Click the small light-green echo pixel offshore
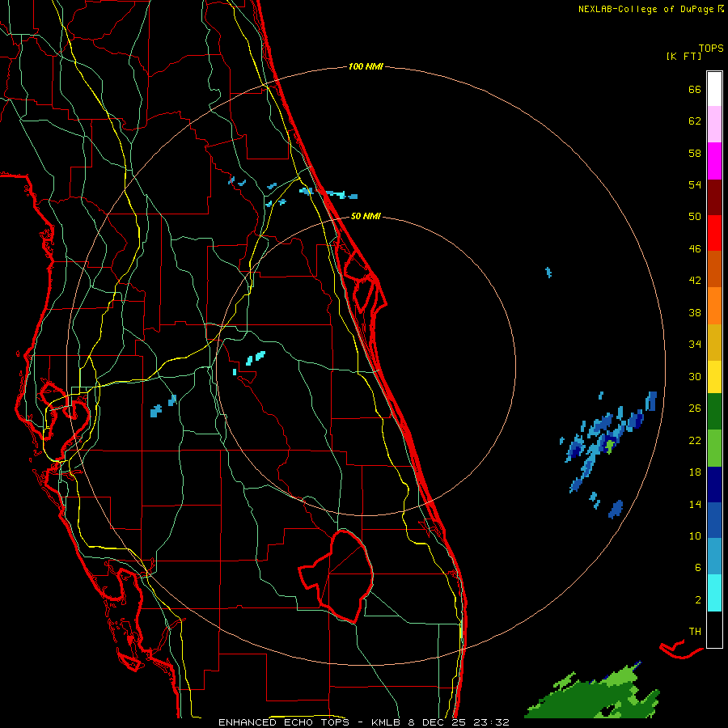 point(610,447)
